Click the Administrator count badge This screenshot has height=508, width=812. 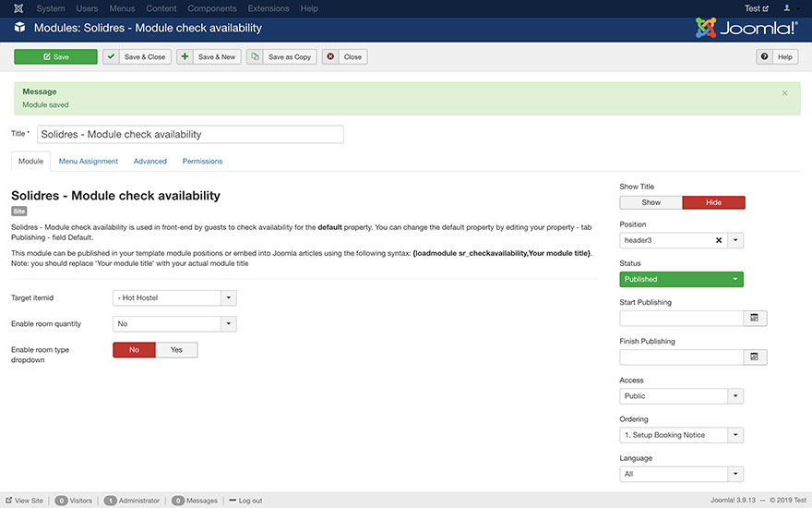110,501
